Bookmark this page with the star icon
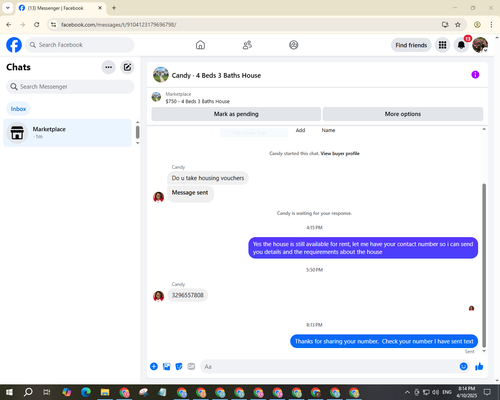This screenshot has height=400, width=500. (x=458, y=25)
